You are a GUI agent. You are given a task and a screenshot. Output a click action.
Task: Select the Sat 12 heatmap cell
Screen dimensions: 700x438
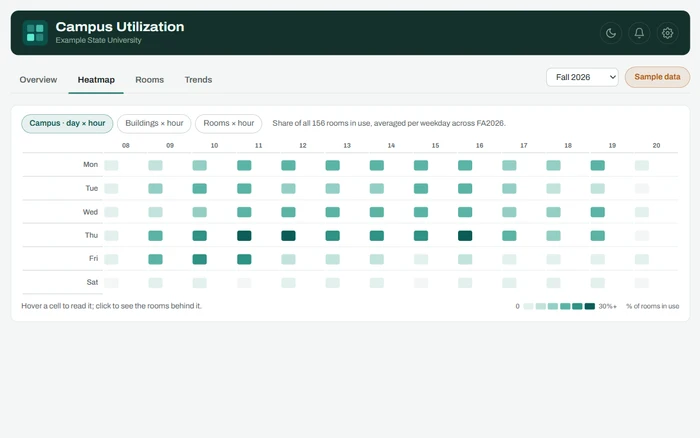pyautogui.click(x=288, y=283)
